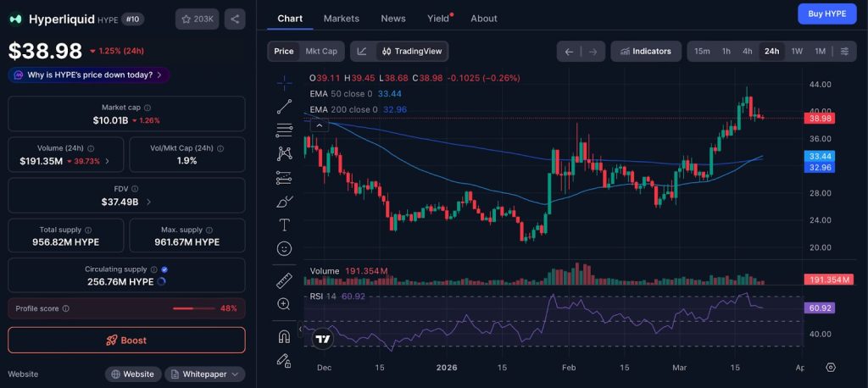Viewport: 868px width, 388px height.
Task: Click the verified circulating supply badge
Action: pyautogui.click(x=164, y=269)
